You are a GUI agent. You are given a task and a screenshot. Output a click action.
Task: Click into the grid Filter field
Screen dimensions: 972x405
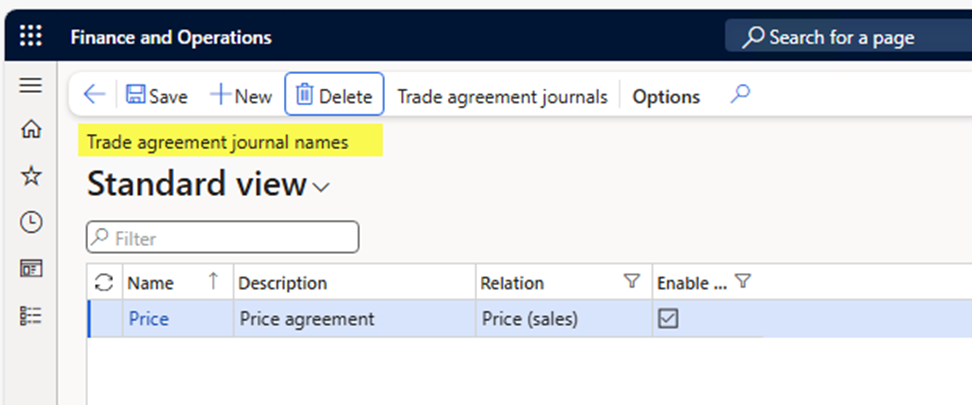(223, 238)
